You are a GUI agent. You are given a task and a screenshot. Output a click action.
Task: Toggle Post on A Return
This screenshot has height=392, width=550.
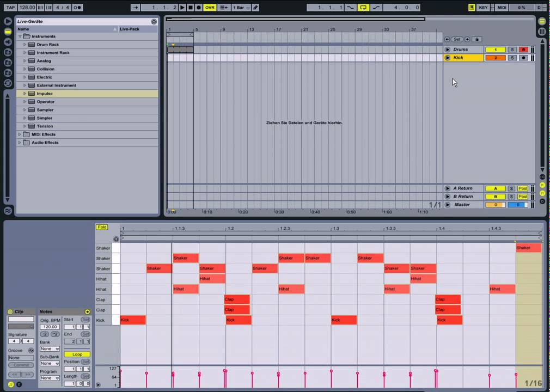pyautogui.click(x=523, y=188)
